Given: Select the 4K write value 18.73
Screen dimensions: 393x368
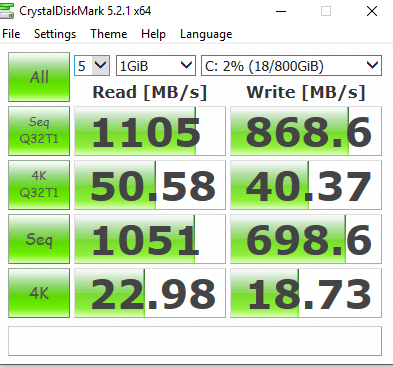Looking at the screenshot, I should pos(306,293).
